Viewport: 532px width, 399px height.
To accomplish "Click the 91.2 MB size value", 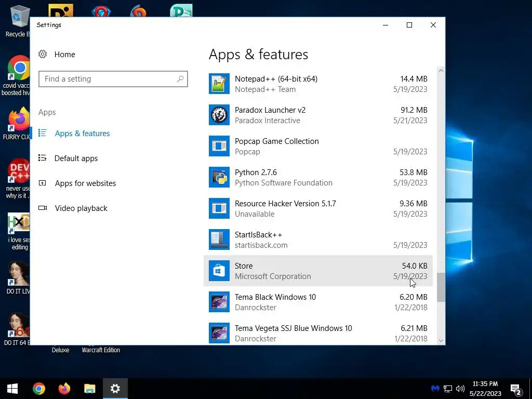I will [x=414, y=110].
